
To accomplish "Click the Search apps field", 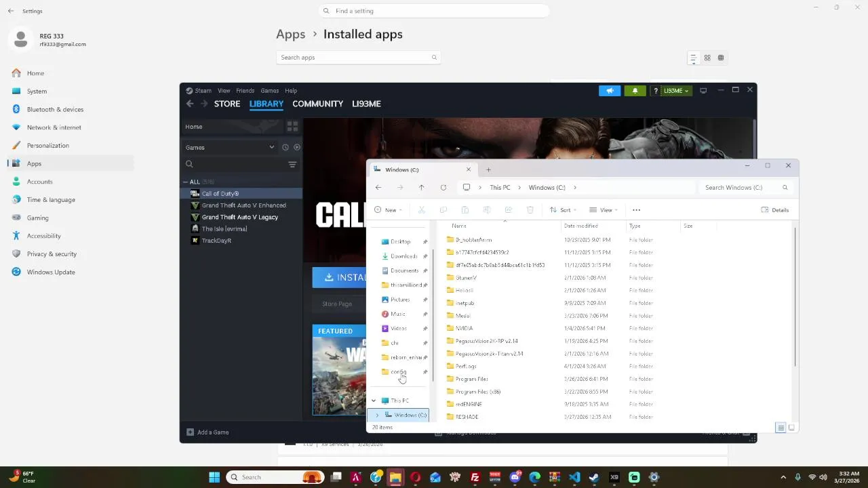I will (x=358, y=58).
